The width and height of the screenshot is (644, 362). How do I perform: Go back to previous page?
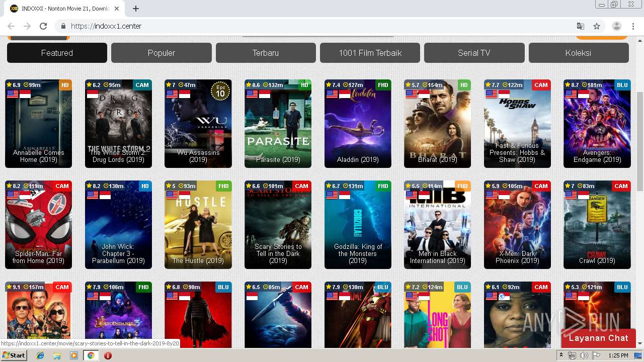11,26
